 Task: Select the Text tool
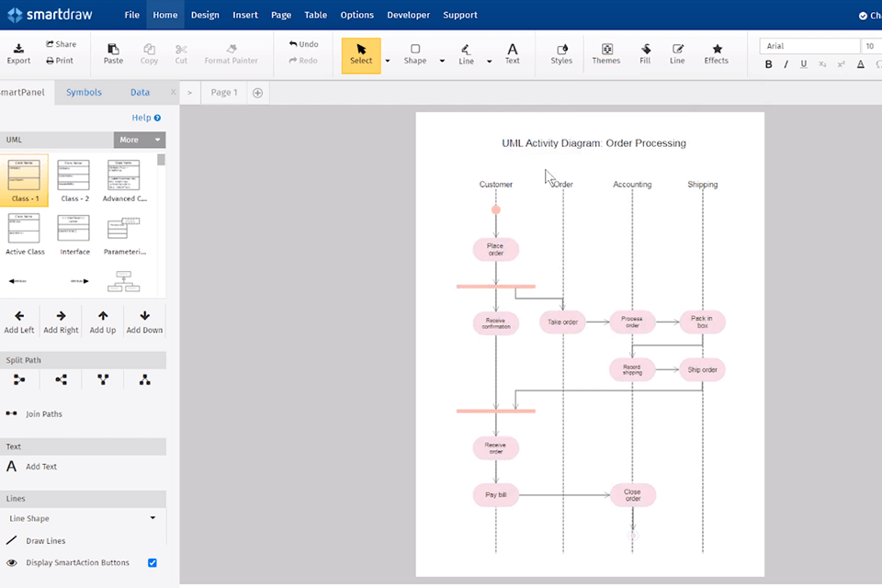(512, 53)
